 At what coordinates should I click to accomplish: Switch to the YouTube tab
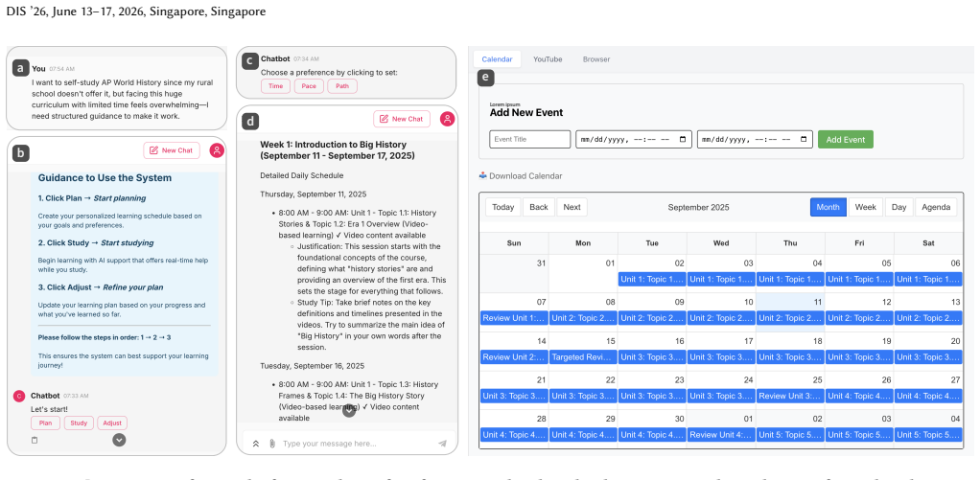[548, 59]
